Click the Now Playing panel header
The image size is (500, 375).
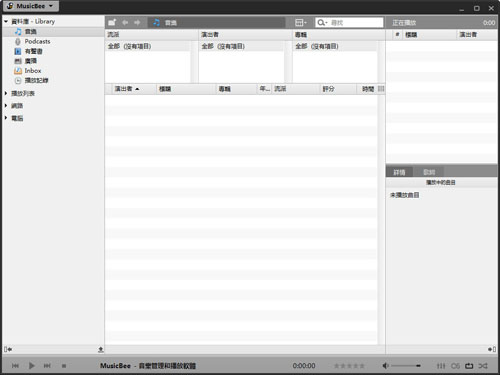pos(442,22)
